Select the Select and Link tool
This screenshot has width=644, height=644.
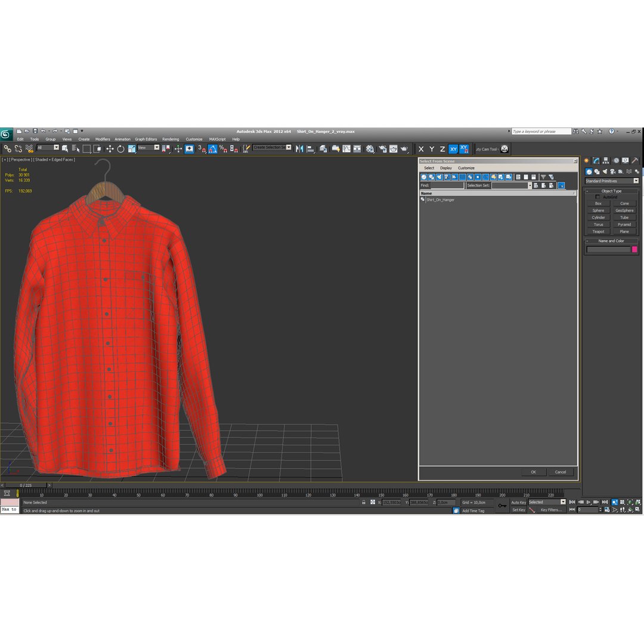[x=7, y=148]
